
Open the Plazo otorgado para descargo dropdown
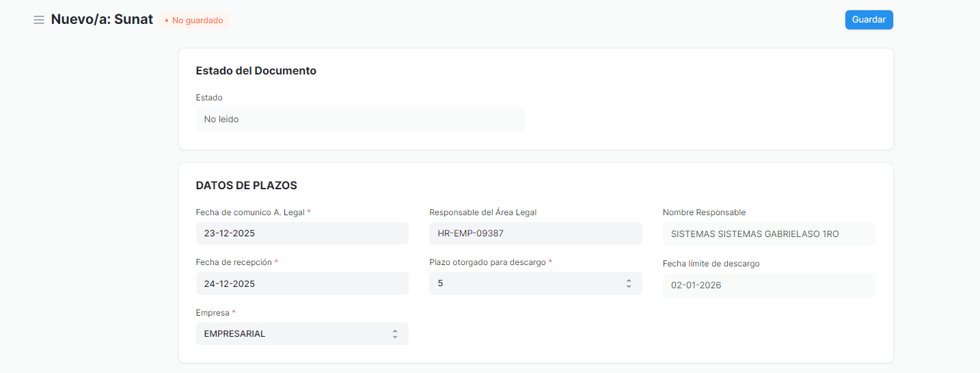[526, 284]
